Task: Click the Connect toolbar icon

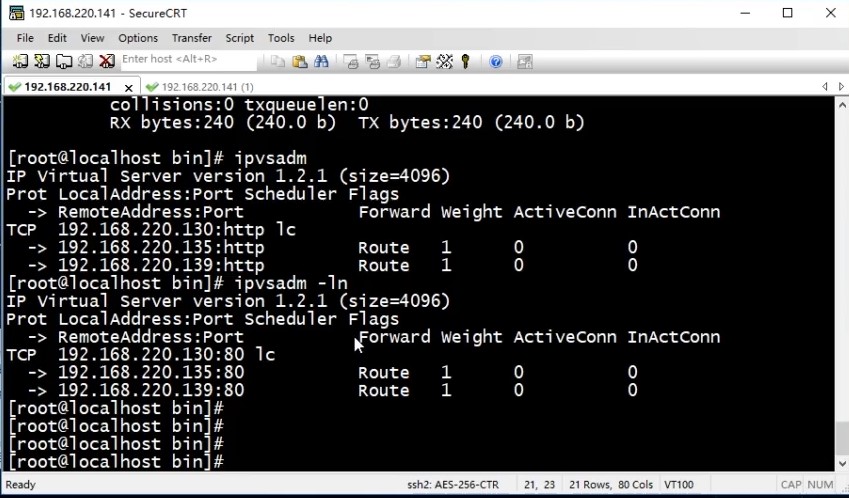Action: (20, 61)
